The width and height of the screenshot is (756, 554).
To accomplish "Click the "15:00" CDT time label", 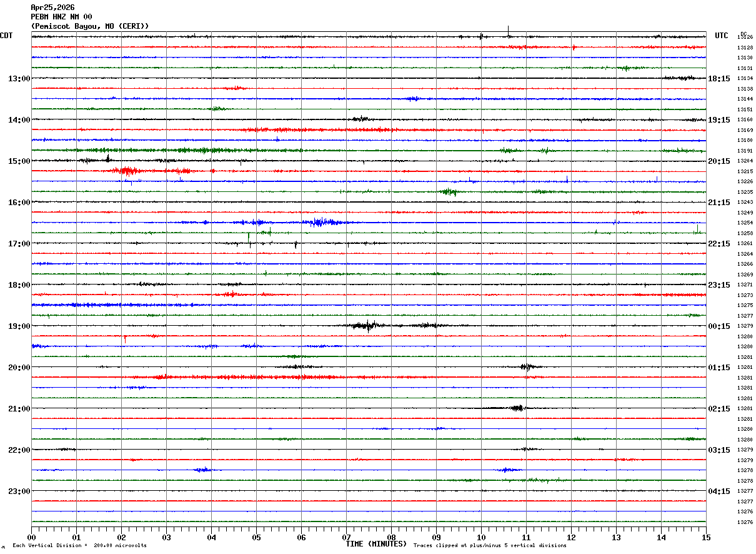I will 19,161.
